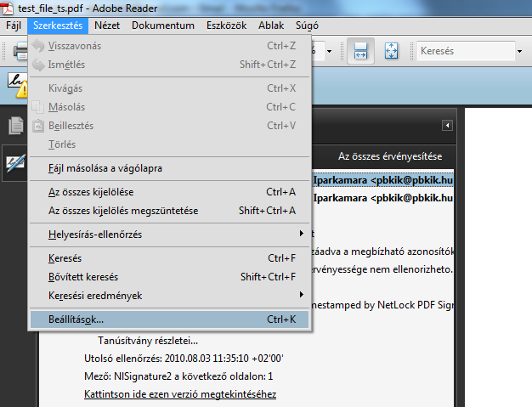Open the Dokumentum menu
The image size is (532, 407).
click(163, 25)
